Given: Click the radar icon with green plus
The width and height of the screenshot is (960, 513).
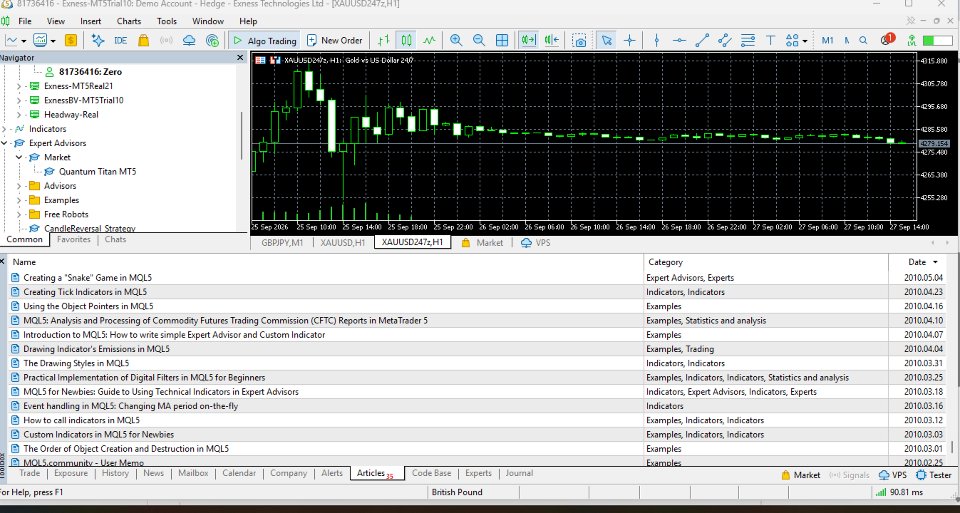Looking at the screenshot, I should (212, 40).
